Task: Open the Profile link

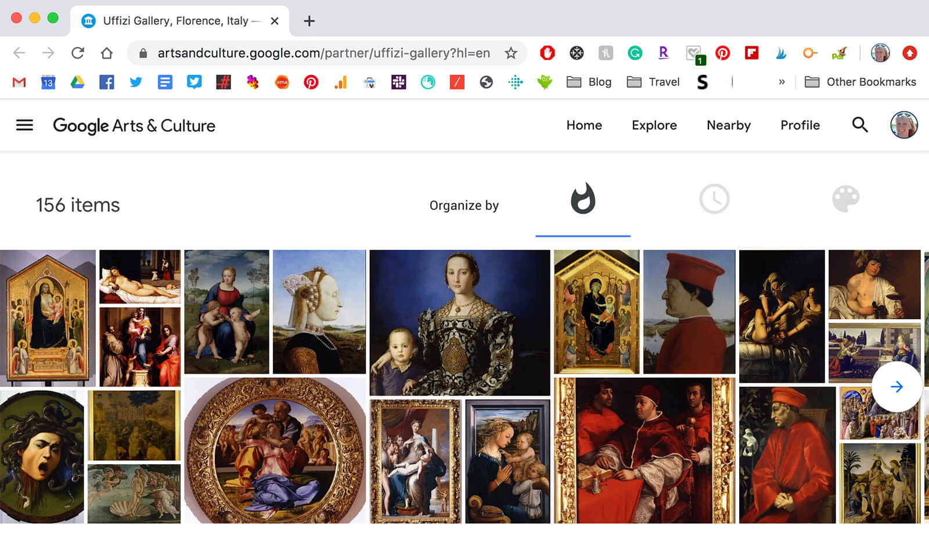Action: (x=800, y=125)
